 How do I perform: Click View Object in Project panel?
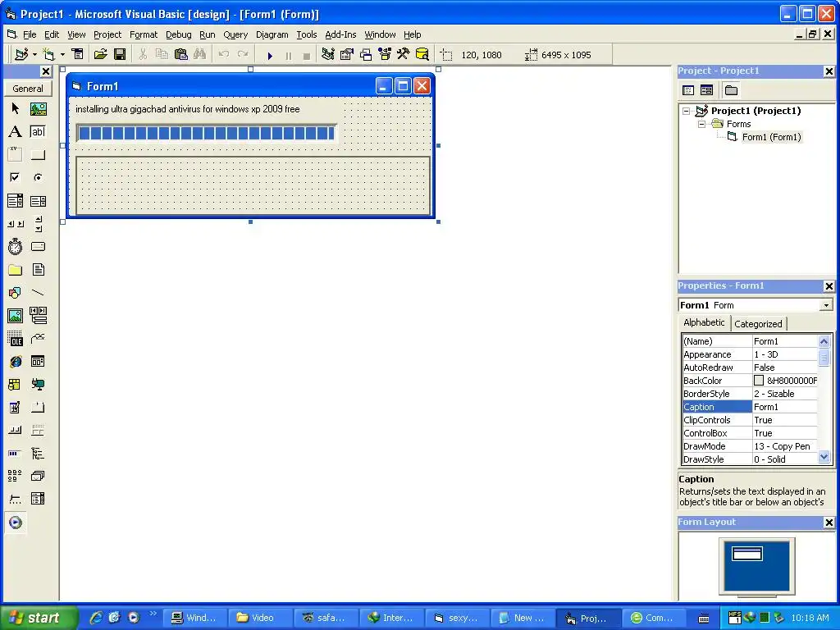tap(706, 90)
